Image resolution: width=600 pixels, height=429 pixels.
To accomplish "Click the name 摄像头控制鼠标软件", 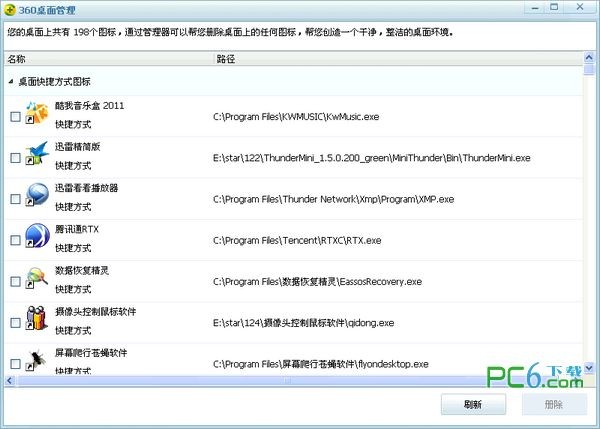I will pos(96,312).
